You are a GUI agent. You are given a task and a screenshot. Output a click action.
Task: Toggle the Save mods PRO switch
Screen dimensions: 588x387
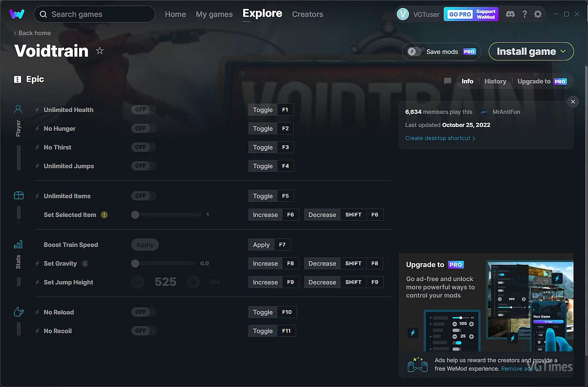coord(415,52)
